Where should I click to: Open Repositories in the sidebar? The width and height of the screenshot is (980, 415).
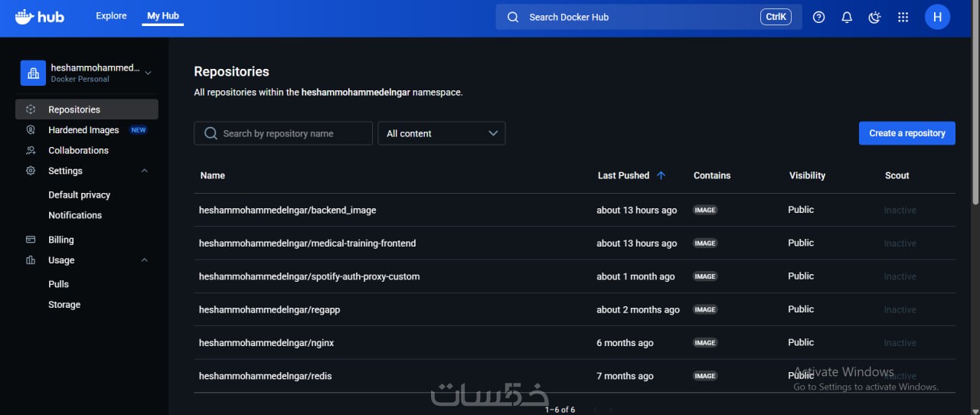[x=87, y=109]
